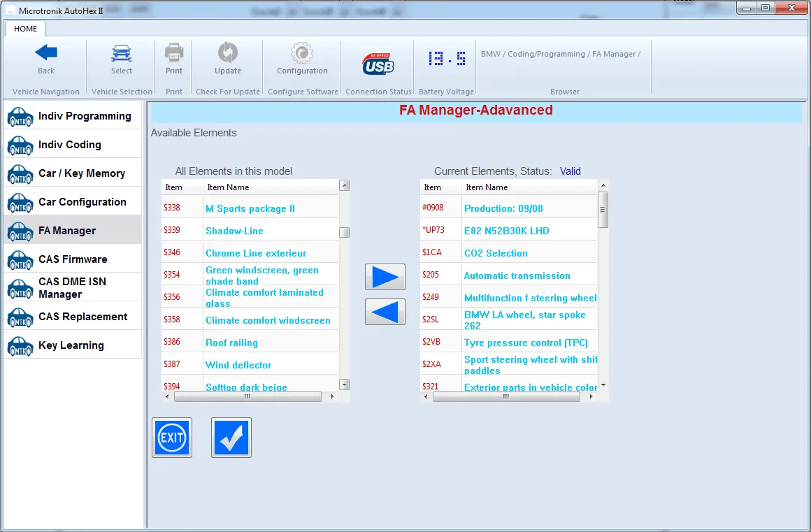Open Car / Key Memory label
This screenshot has height=532, width=811.
click(x=82, y=173)
